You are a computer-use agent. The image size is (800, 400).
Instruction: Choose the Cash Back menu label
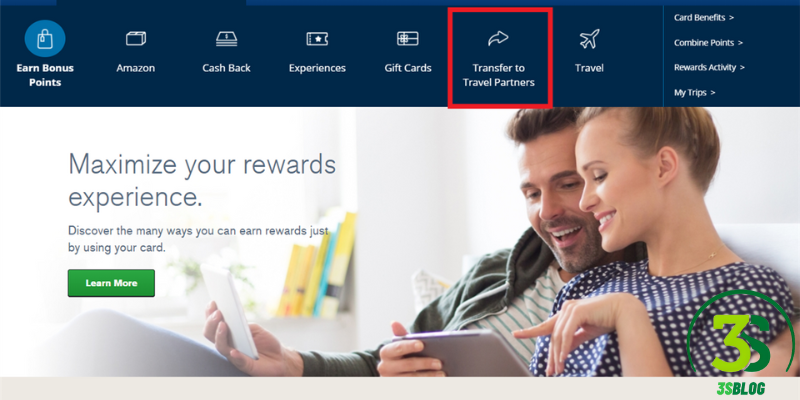tap(227, 68)
